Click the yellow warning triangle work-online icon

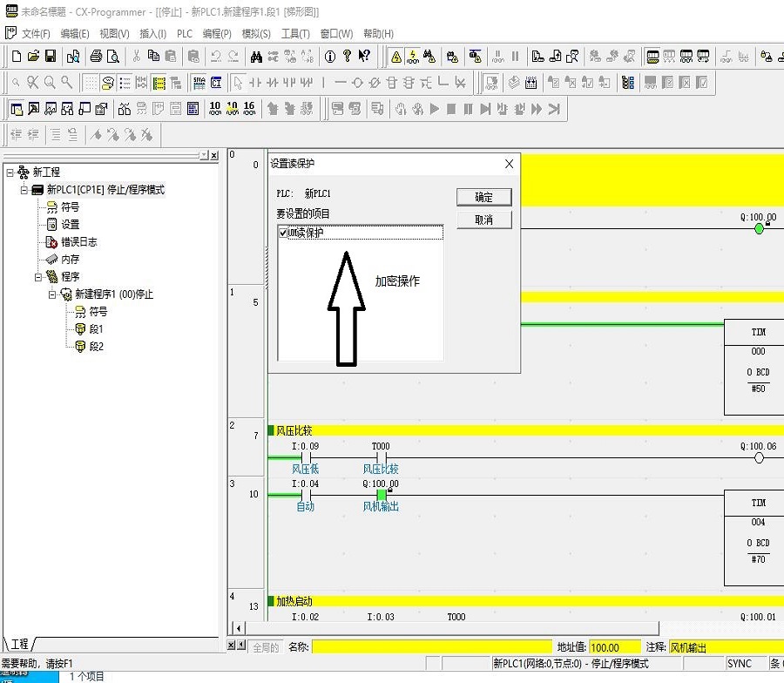396,57
